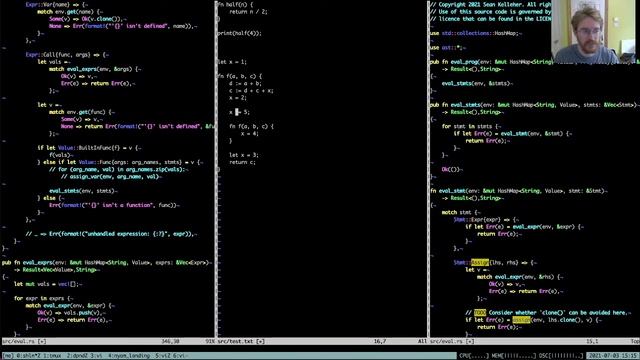The height and width of the screenshot is (360, 640).
Task: Click the "isn't a function" error line
Action: 114,205
